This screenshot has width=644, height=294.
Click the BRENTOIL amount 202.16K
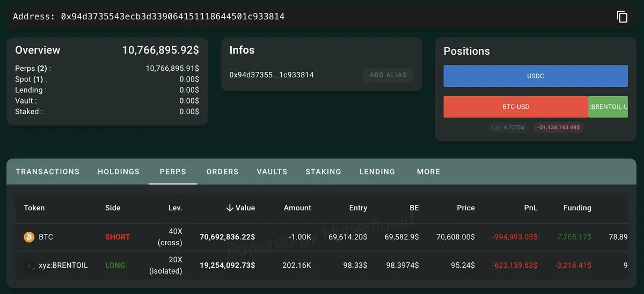[x=296, y=265]
